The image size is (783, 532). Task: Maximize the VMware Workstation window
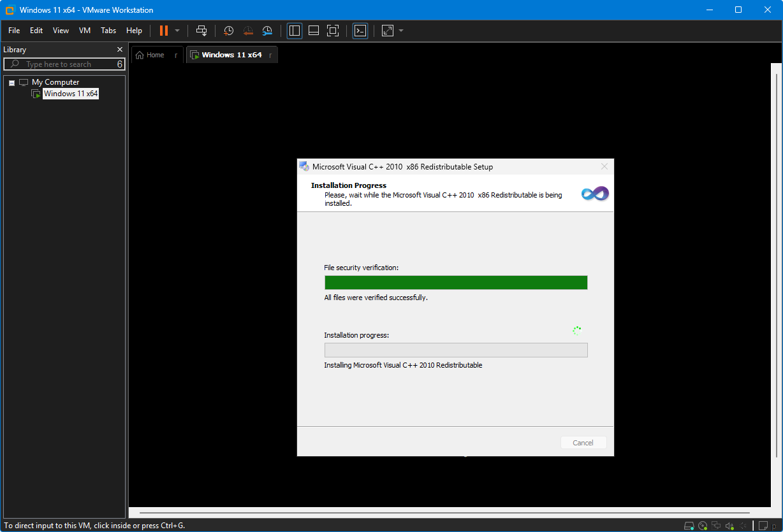click(x=738, y=10)
